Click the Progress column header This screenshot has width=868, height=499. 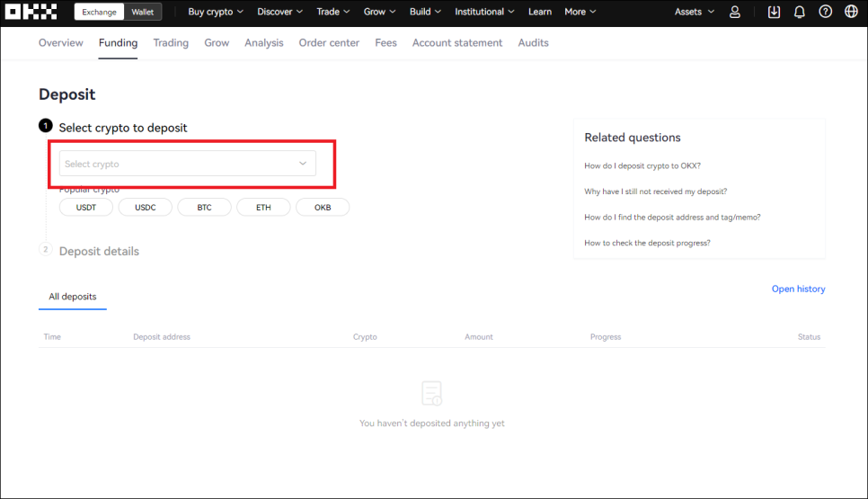click(x=606, y=337)
